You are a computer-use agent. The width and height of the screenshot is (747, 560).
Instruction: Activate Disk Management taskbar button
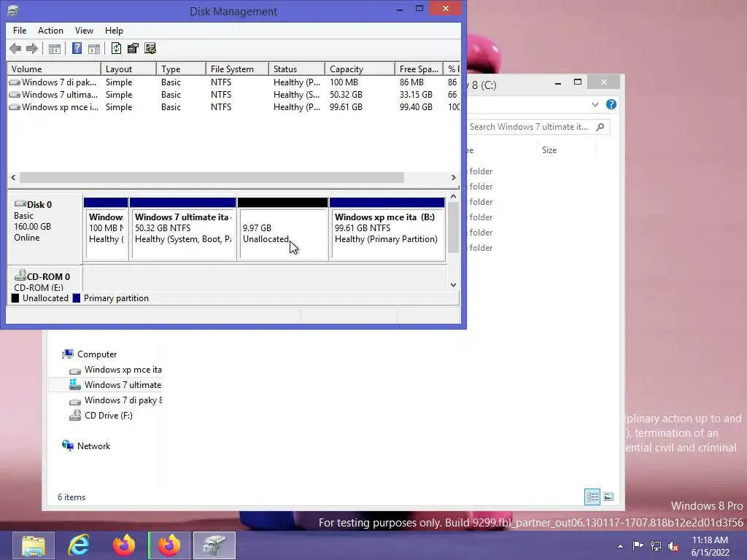click(x=214, y=545)
